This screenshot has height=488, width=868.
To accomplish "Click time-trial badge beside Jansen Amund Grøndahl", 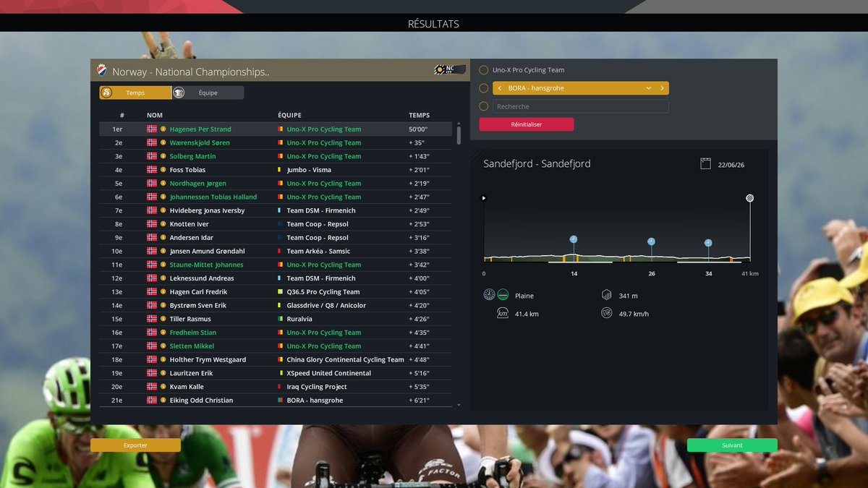I will (x=163, y=251).
